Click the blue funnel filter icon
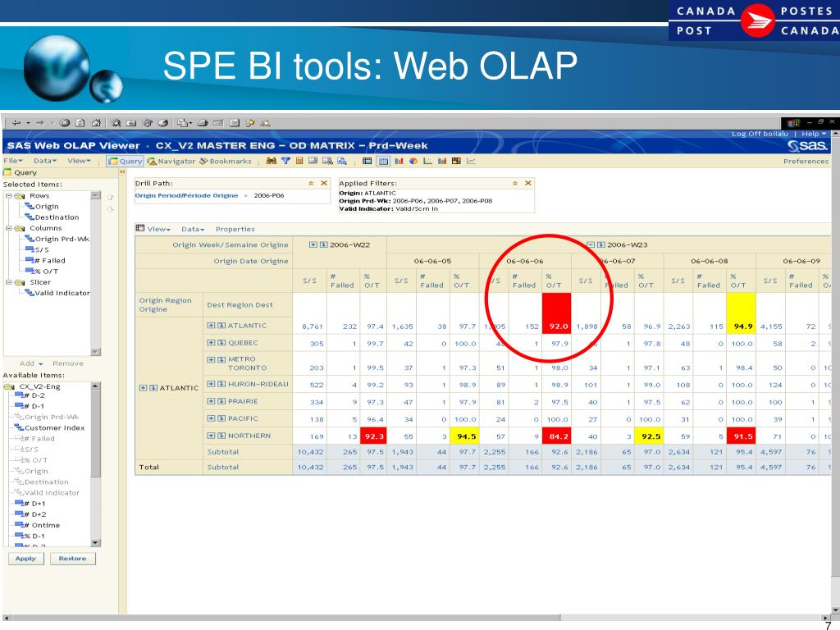840x630 pixels. point(285,161)
